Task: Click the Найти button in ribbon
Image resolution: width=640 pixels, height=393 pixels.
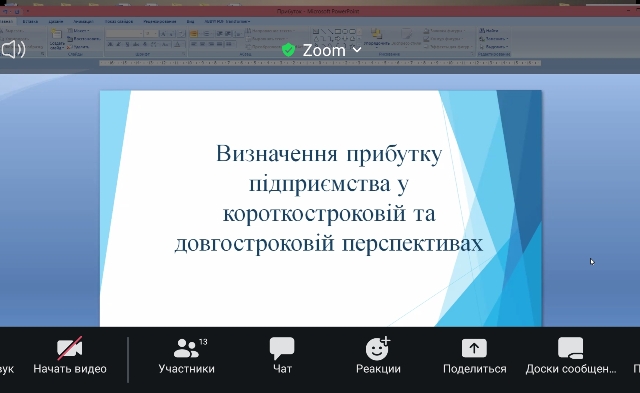Action: (x=489, y=31)
